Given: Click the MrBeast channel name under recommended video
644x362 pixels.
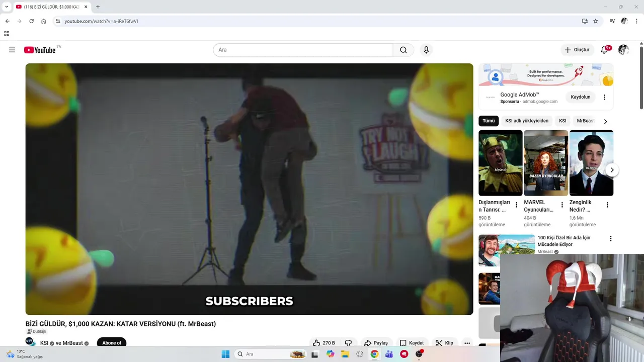Looking at the screenshot, I should (x=545, y=251).
